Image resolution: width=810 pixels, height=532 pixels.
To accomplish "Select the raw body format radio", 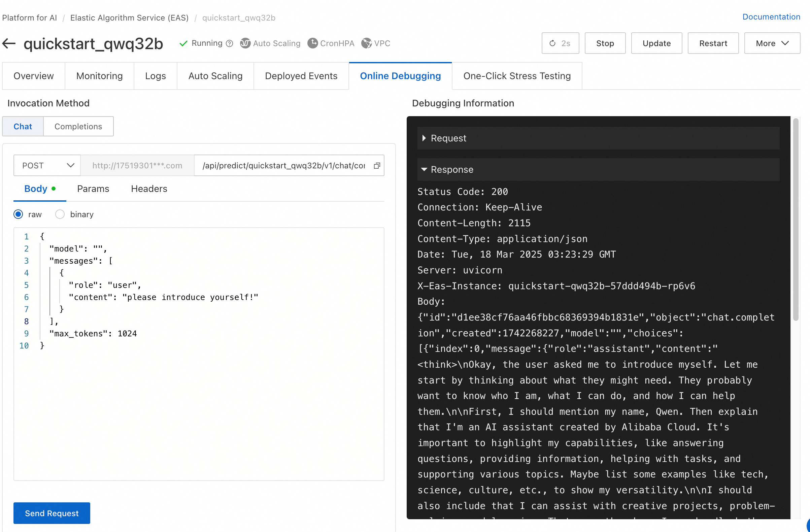I will [19, 214].
